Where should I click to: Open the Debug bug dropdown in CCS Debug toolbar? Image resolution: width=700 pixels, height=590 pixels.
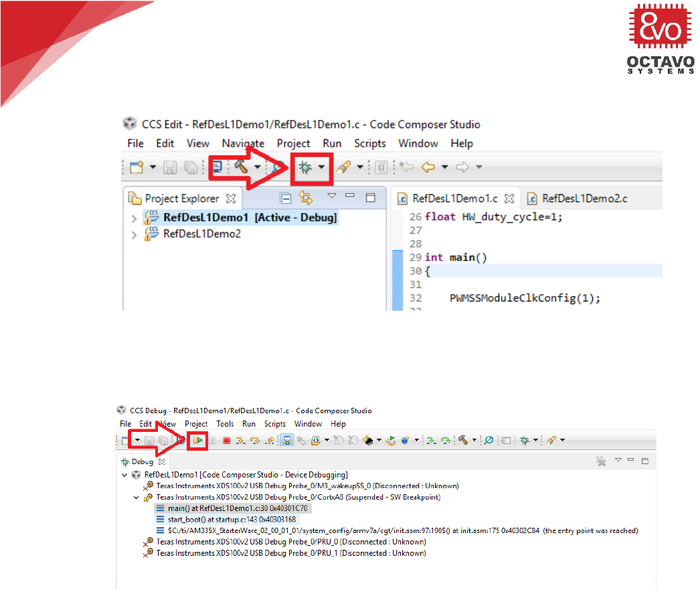click(x=535, y=441)
